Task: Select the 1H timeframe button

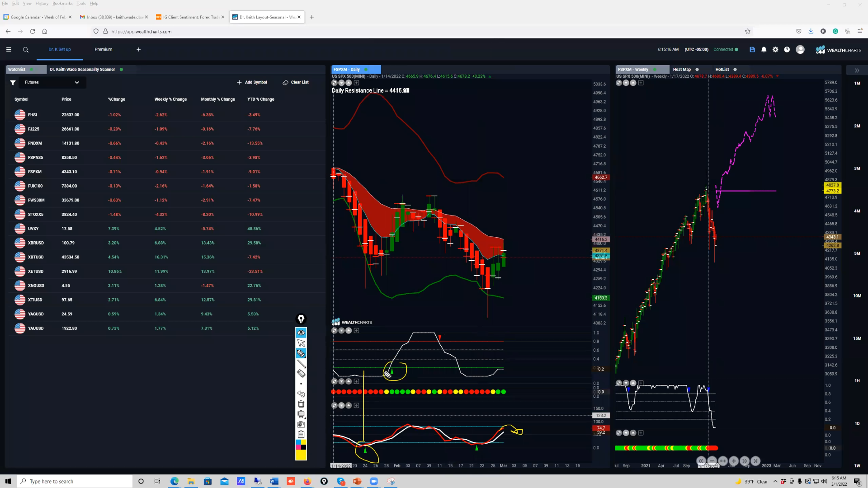Action: click(x=857, y=381)
